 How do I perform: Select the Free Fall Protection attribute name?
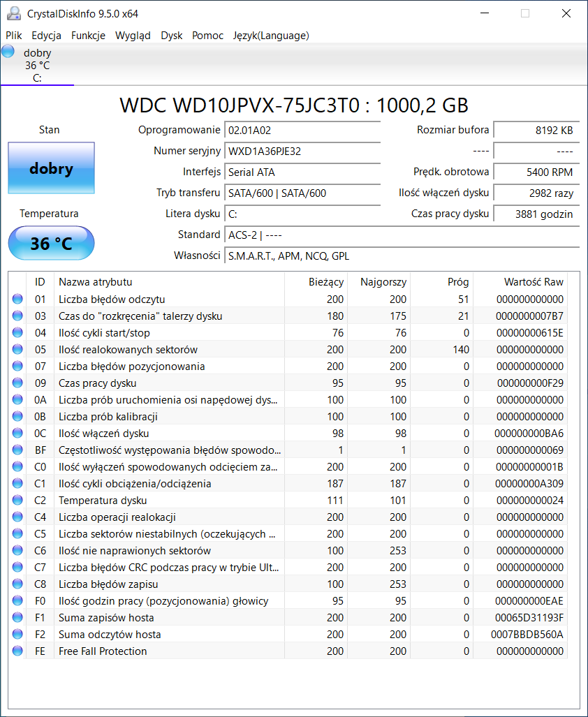coord(103,651)
